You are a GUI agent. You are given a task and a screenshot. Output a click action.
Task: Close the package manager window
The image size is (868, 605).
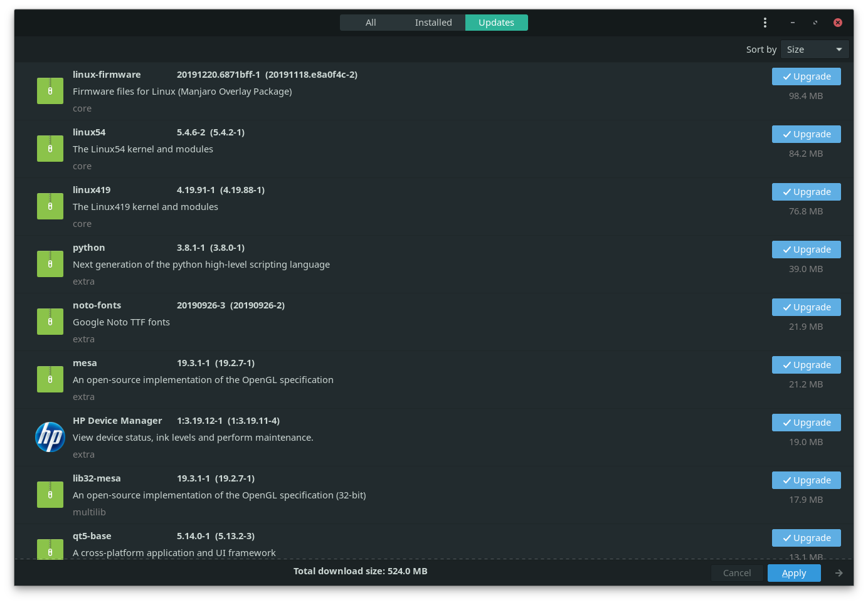click(838, 23)
